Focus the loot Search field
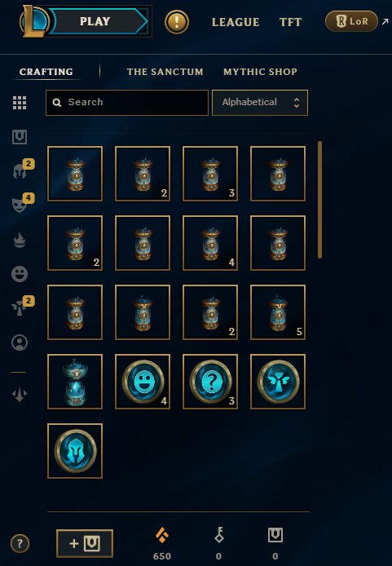This screenshot has height=566, width=392. [127, 103]
